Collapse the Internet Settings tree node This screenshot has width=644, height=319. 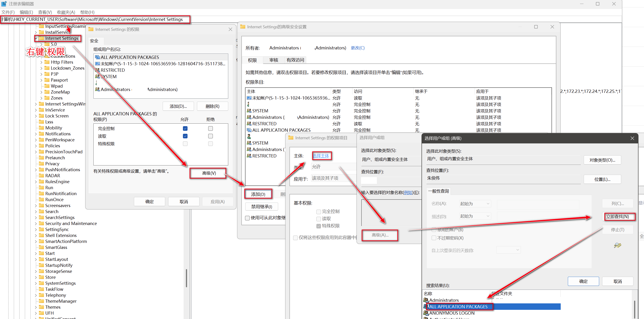click(36, 38)
